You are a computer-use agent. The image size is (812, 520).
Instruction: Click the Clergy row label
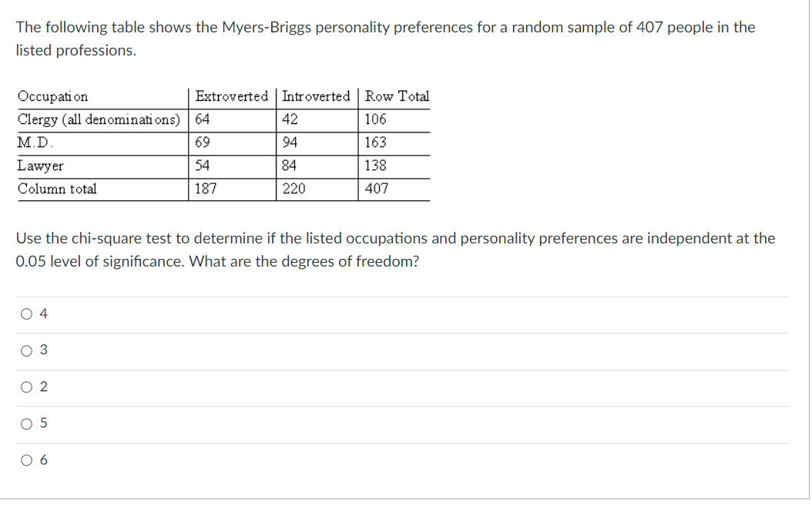pos(100,119)
